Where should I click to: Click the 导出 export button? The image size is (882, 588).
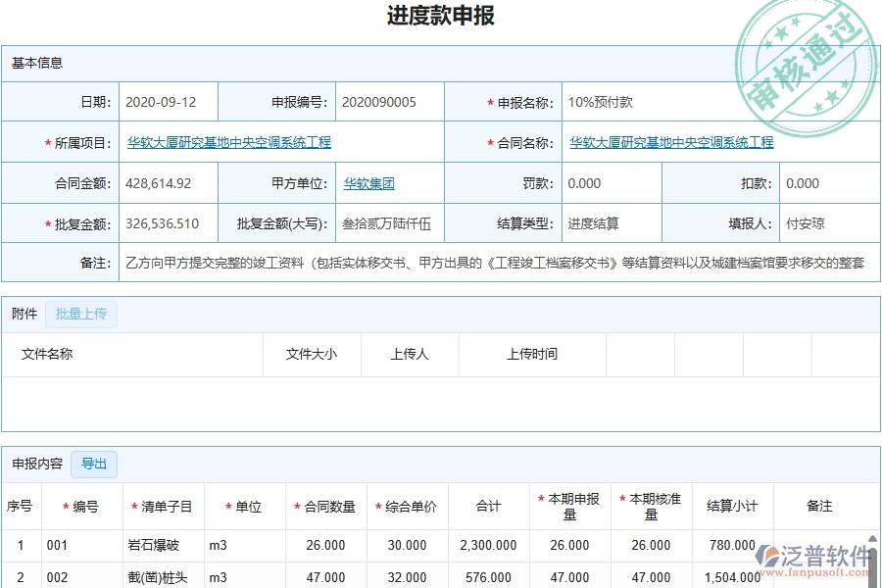(94, 465)
